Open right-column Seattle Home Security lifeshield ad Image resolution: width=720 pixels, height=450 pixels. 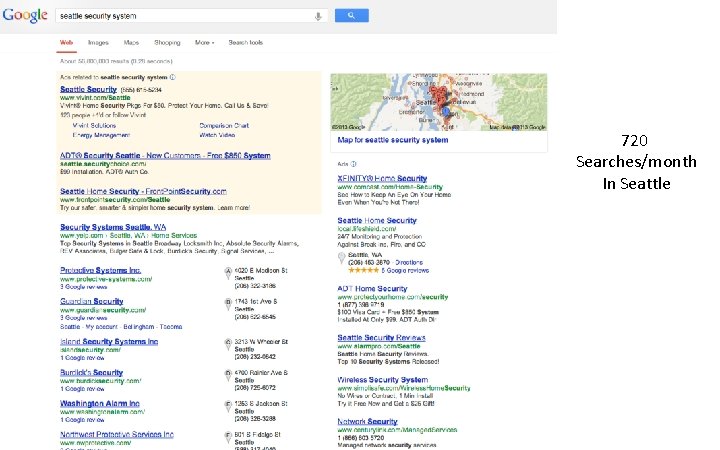click(377, 220)
